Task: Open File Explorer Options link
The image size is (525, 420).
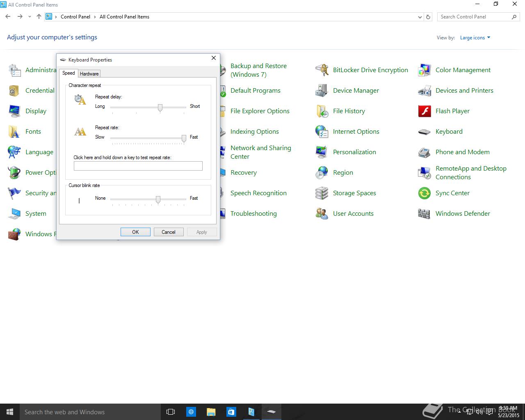Action: click(x=260, y=111)
